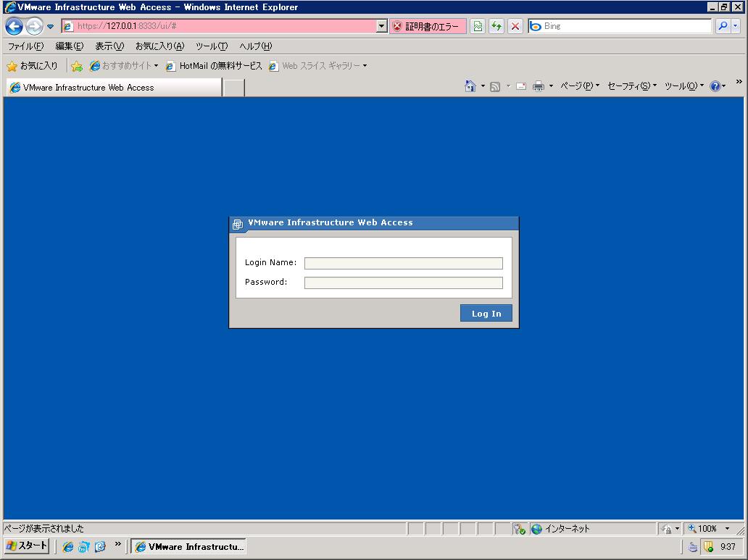Screen dimensions: 748x560
Task: Click the Password input field
Action: pos(404,283)
